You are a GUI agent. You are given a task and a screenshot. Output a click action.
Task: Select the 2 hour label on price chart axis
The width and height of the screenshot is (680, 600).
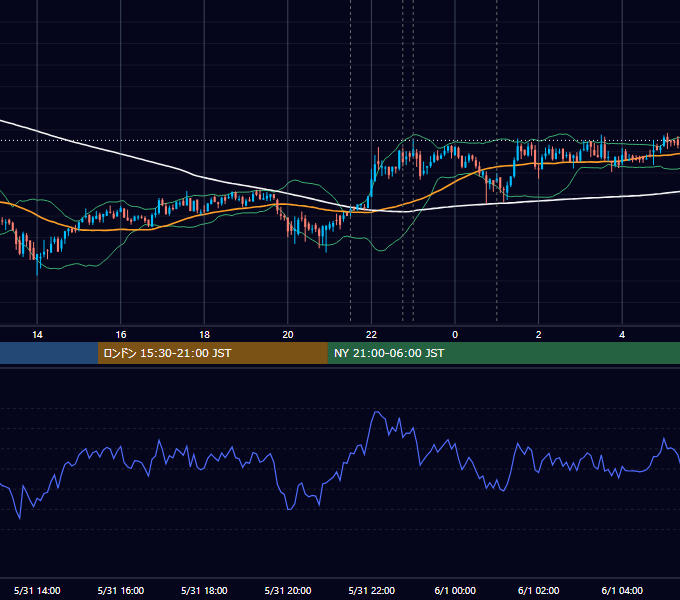(539, 335)
